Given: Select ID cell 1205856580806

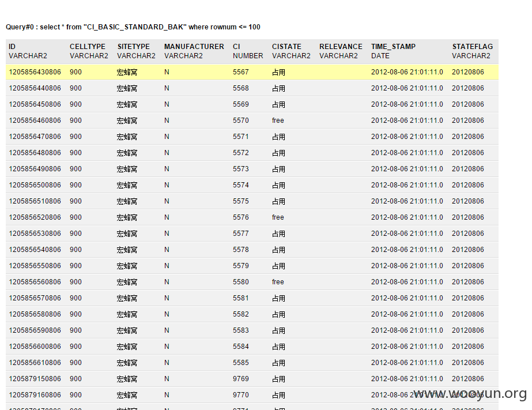Looking at the screenshot, I should point(35,314).
